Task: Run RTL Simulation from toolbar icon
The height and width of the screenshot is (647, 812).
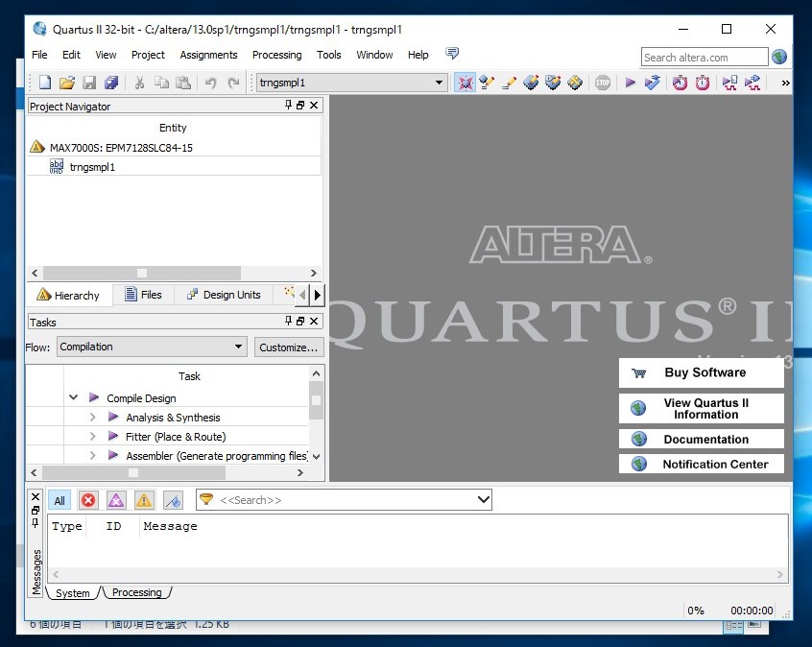Action: point(729,83)
